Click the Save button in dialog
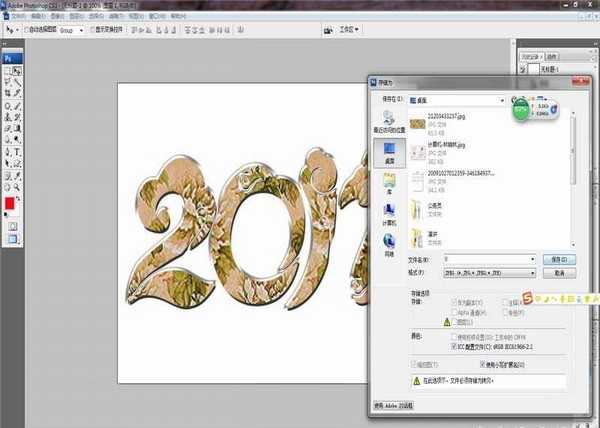This screenshot has height=428, width=600. (559, 259)
